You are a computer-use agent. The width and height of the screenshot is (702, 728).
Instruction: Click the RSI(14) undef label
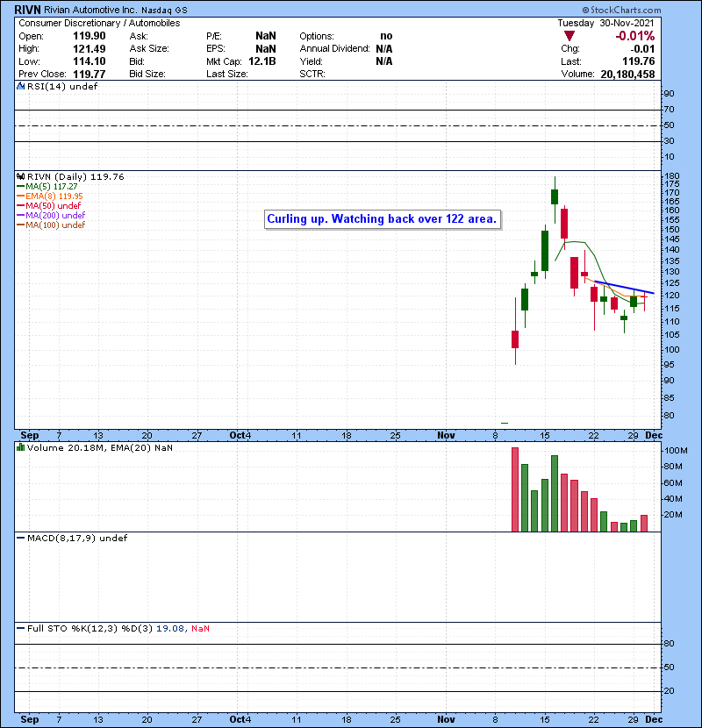62,86
